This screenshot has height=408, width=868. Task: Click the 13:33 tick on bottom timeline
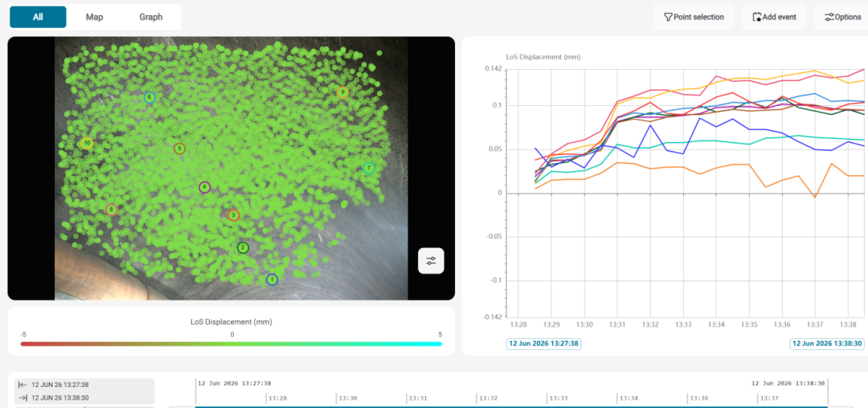pyautogui.click(x=559, y=398)
